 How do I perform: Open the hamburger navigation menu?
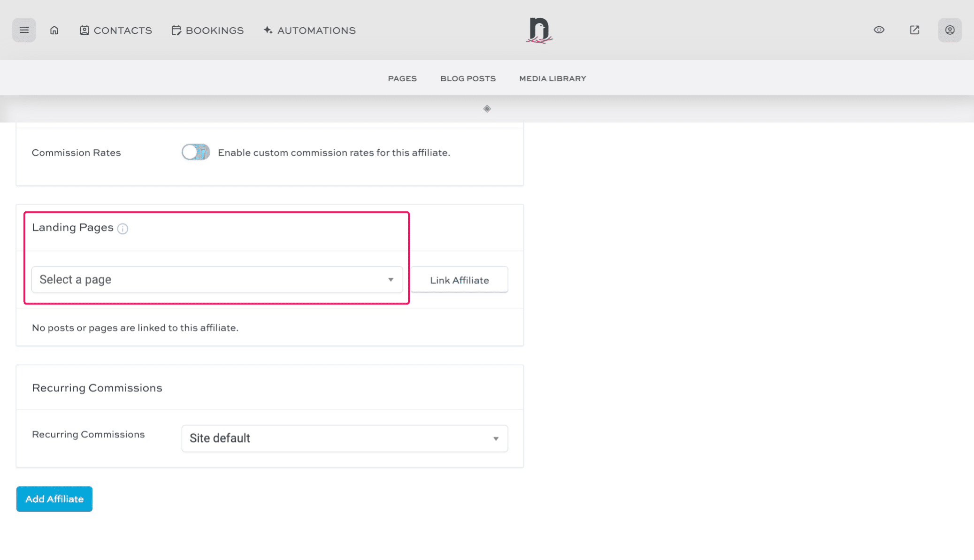[x=23, y=30]
